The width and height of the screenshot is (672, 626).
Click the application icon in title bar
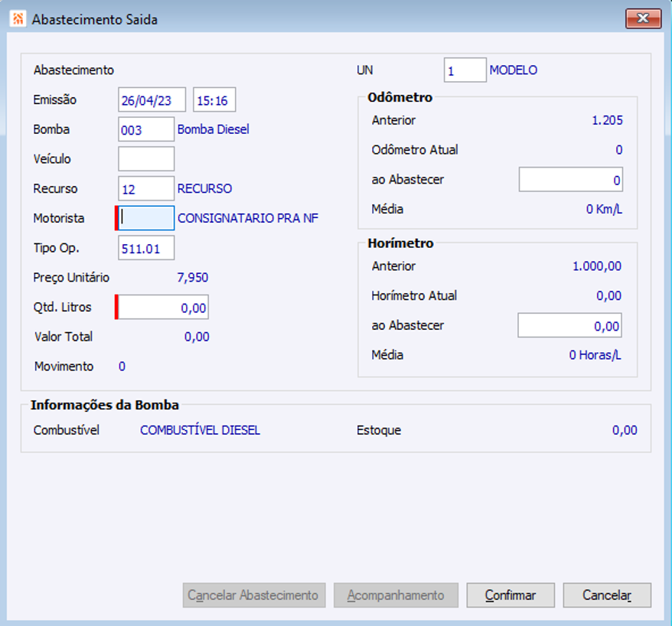(x=18, y=19)
